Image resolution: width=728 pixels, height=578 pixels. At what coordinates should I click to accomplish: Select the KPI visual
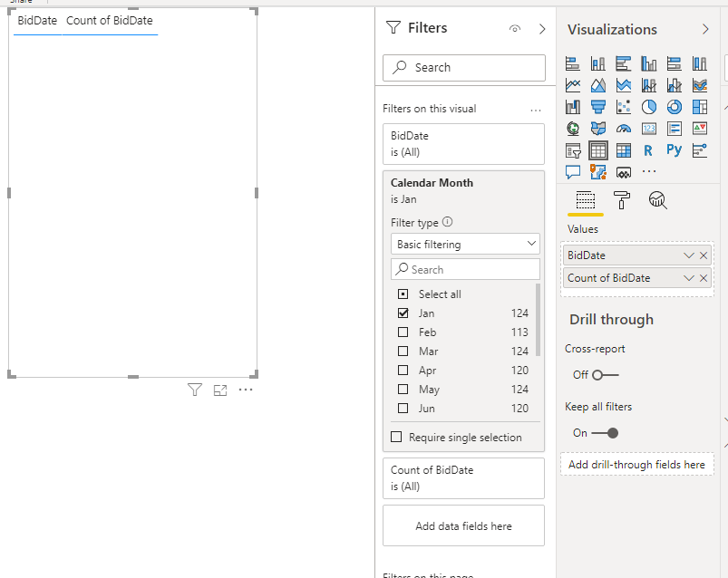(x=700, y=129)
